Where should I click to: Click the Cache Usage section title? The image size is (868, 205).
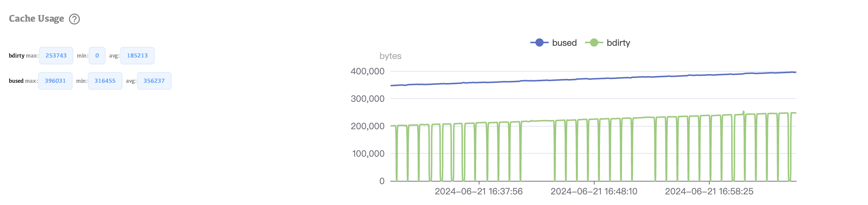tap(36, 19)
